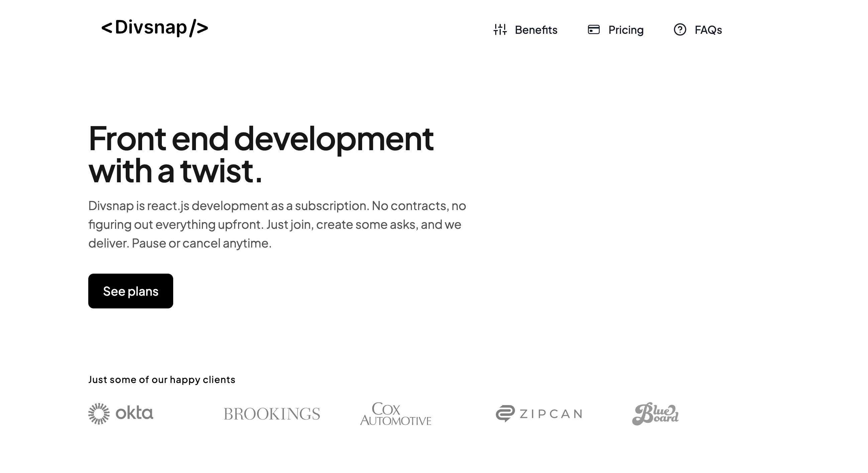
Task: Click the 'with a twist.' headline line
Action: pos(175,171)
